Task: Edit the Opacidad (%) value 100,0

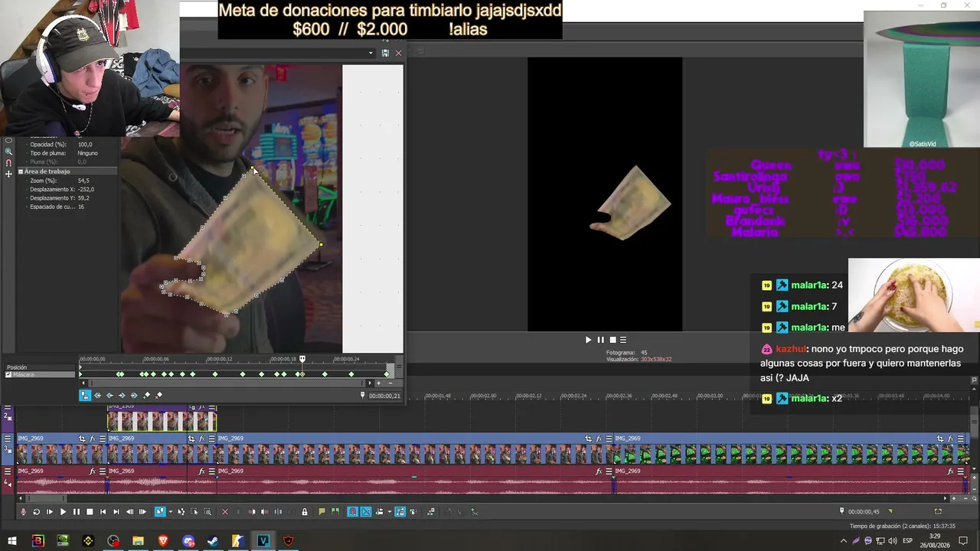Action: pos(85,144)
